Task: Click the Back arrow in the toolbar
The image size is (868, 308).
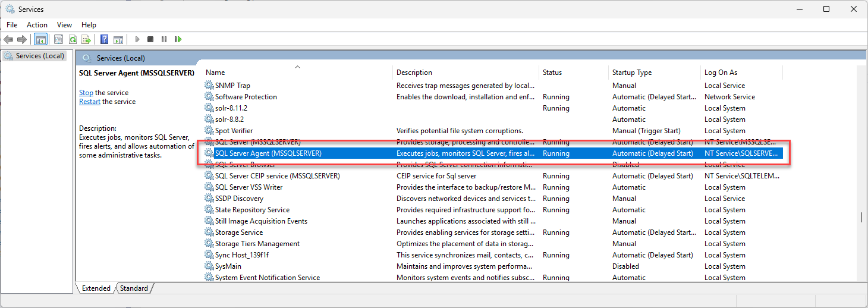Action: pyautogui.click(x=8, y=40)
